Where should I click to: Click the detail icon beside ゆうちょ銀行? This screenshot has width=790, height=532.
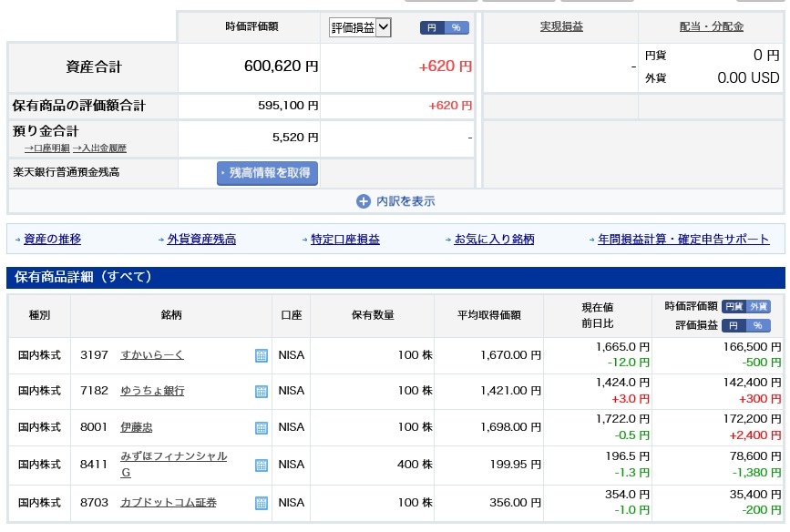pyautogui.click(x=262, y=392)
